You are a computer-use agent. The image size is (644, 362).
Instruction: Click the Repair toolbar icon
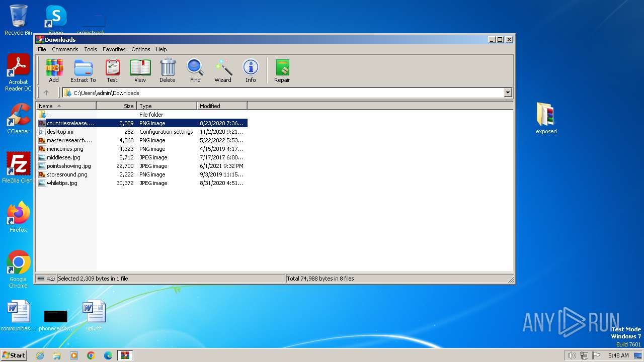pyautogui.click(x=282, y=70)
